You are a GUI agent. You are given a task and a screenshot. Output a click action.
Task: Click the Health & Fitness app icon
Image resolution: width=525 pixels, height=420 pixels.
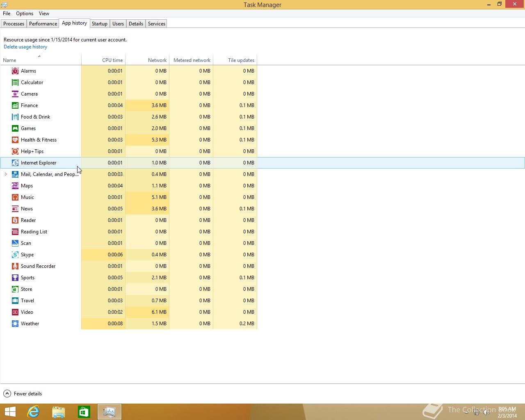point(15,140)
